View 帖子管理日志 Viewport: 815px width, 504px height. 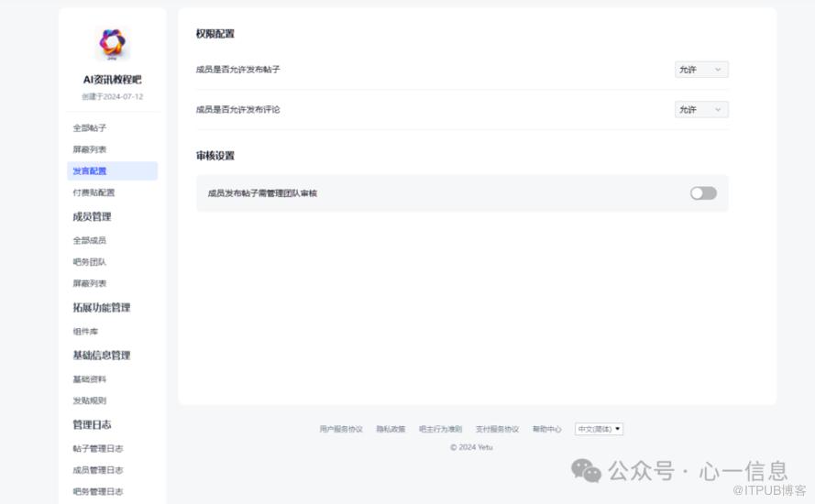(x=98, y=448)
